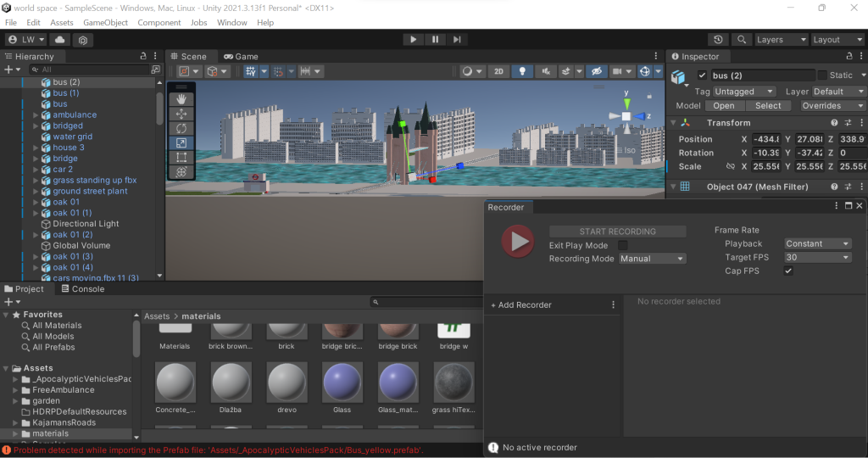Open Playback Constant dropdown

(818, 243)
